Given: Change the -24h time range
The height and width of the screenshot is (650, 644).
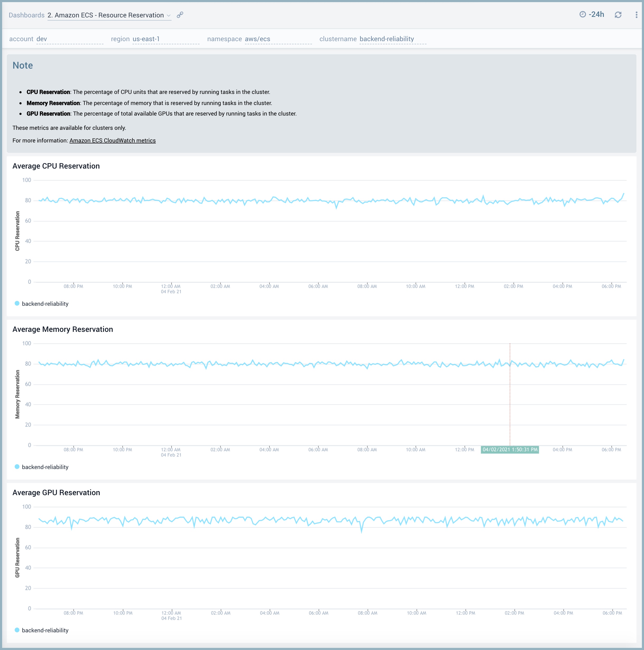Looking at the screenshot, I should (596, 14).
